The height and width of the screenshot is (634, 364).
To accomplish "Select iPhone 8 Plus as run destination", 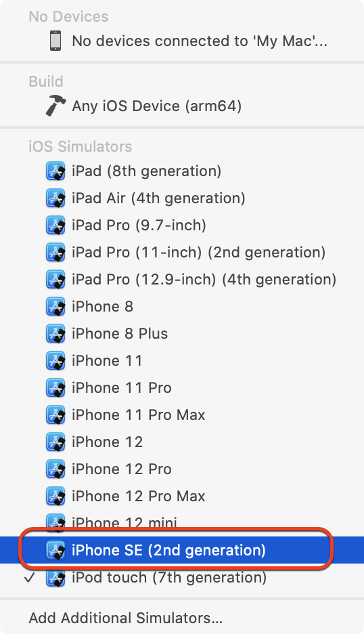I will pyautogui.click(x=182, y=333).
